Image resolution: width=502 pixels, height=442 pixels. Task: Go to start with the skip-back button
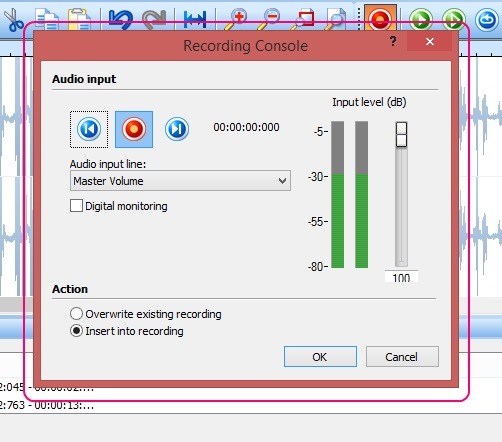89,129
